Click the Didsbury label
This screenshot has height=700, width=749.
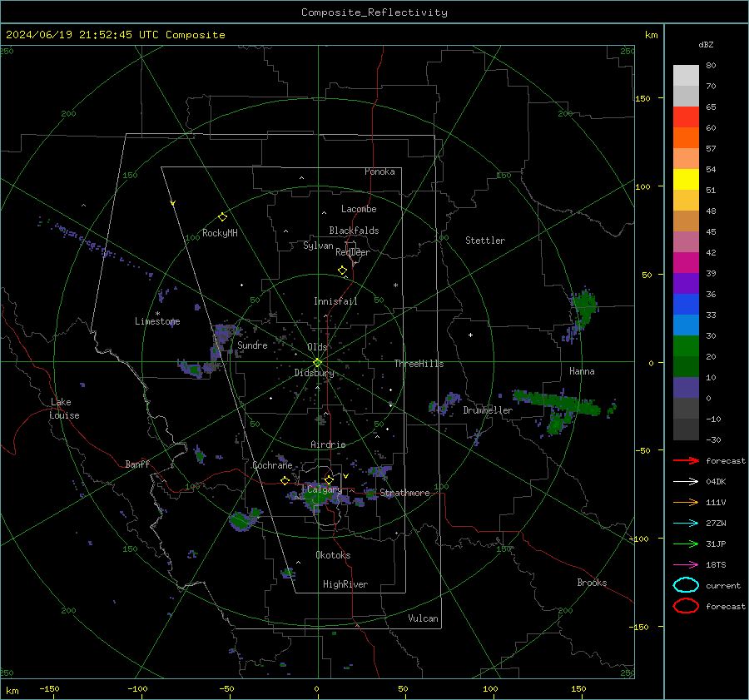(x=314, y=373)
